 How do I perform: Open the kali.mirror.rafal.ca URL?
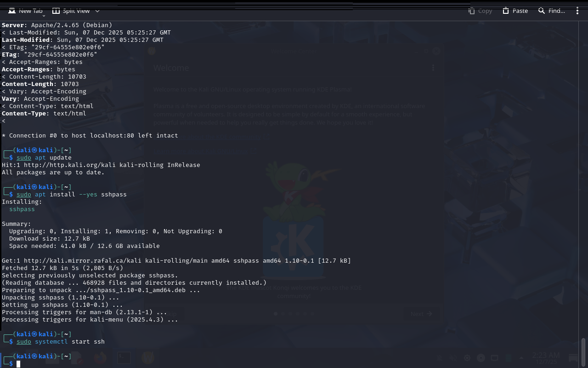(x=83, y=261)
